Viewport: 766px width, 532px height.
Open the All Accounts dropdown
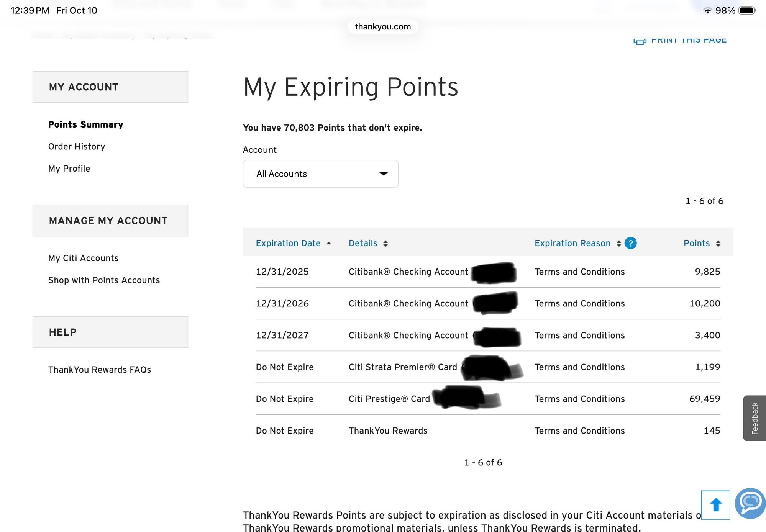tap(320, 174)
